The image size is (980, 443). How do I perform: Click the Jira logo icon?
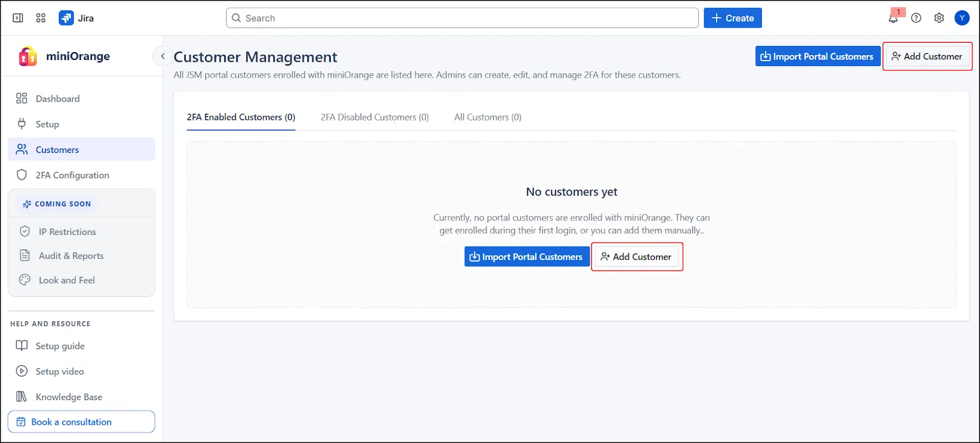tap(66, 18)
